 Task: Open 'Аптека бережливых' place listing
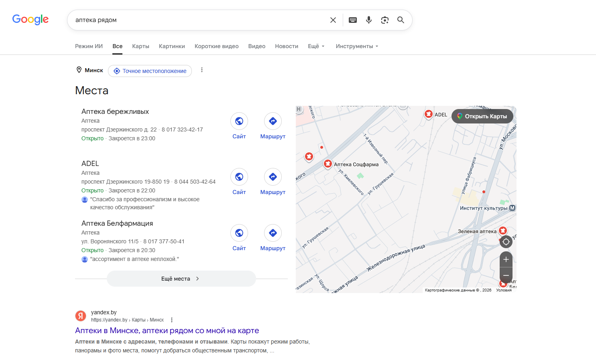pos(115,111)
